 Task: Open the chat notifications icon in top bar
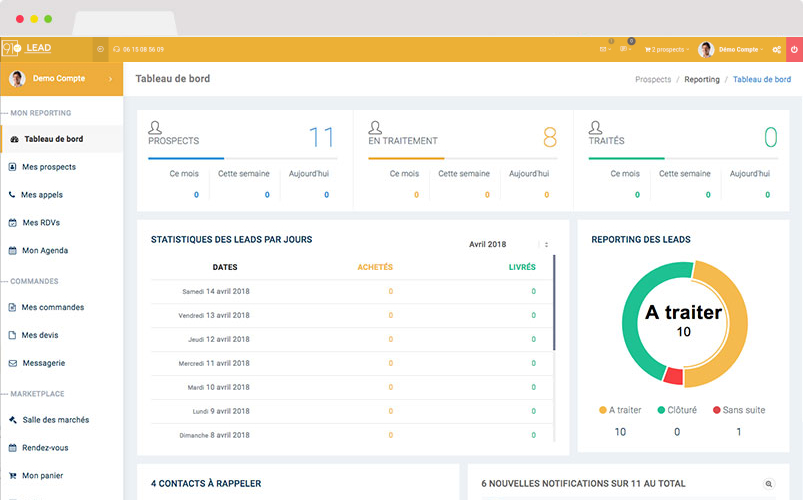tap(625, 48)
